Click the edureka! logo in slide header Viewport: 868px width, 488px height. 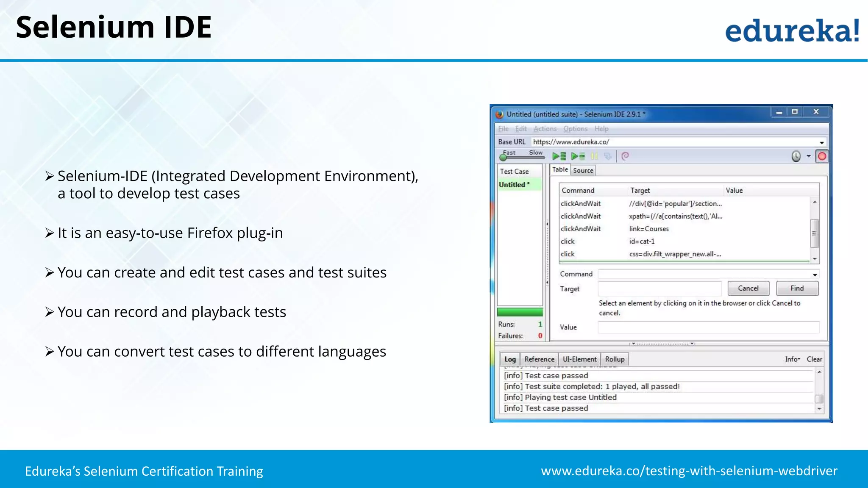coord(792,30)
